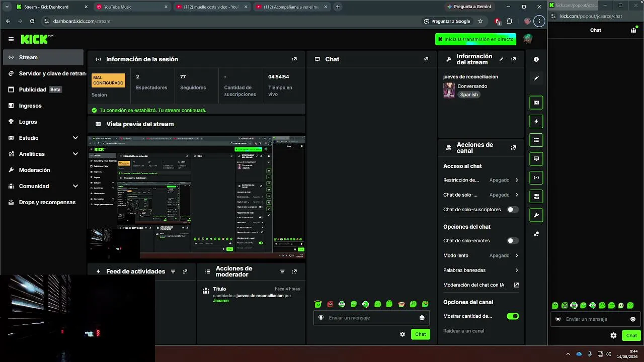Switch to the muelle costa video tab
This screenshot has height=362, width=644.
coord(212,7)
